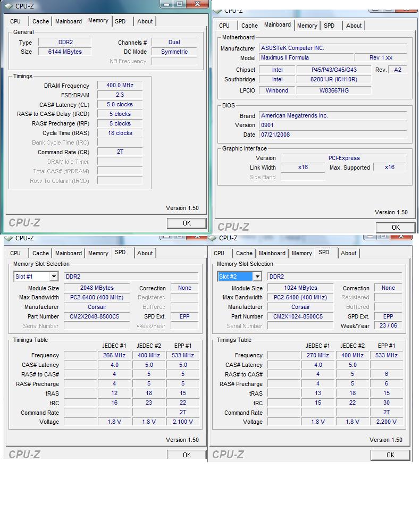The height and width of the screenshot is (528, 420).
Task: Click the RAS# Precharge 5 clocks value
Action: coord(120,123)
